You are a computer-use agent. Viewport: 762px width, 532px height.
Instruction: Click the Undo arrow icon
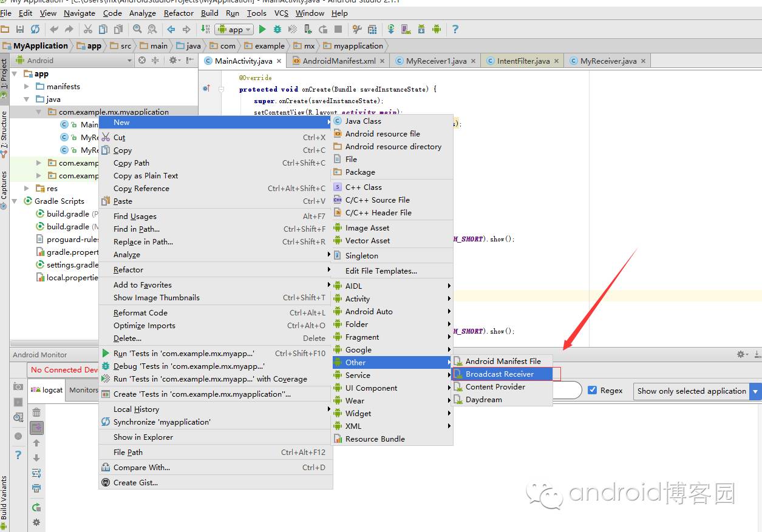pyautogui.click(x=55, y=29)
